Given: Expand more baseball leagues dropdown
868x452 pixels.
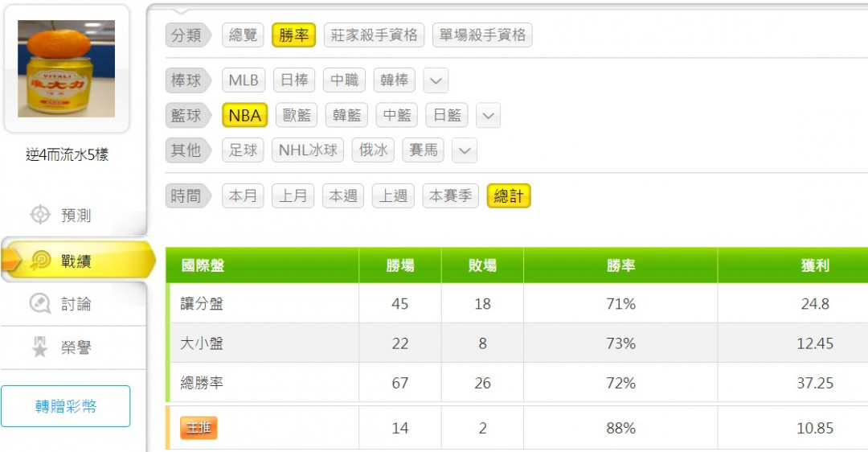Looking at the screenshot, I should (436, 80).
